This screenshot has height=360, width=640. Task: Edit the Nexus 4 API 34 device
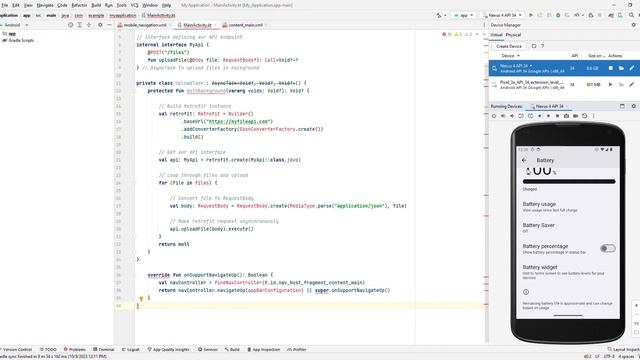[x=631, y=68]
